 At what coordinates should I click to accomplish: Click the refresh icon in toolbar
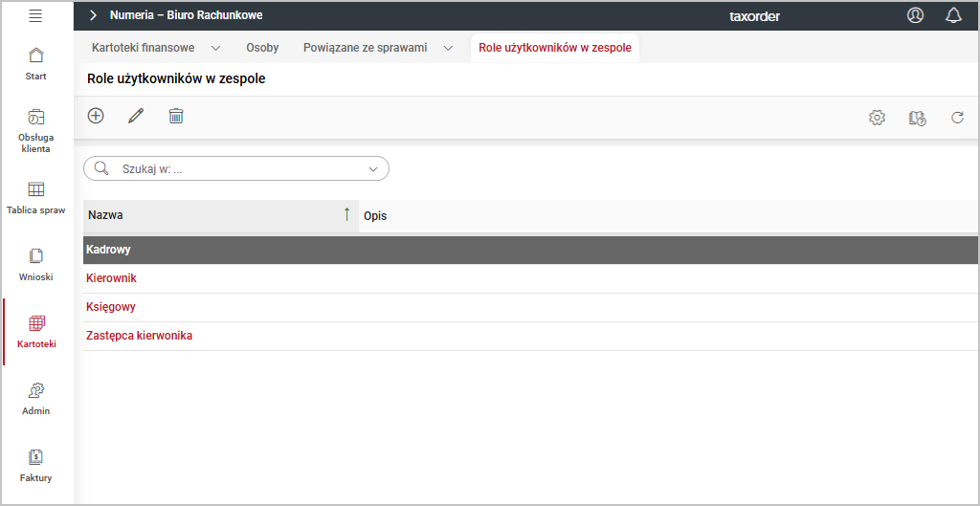tap(957, 118)
